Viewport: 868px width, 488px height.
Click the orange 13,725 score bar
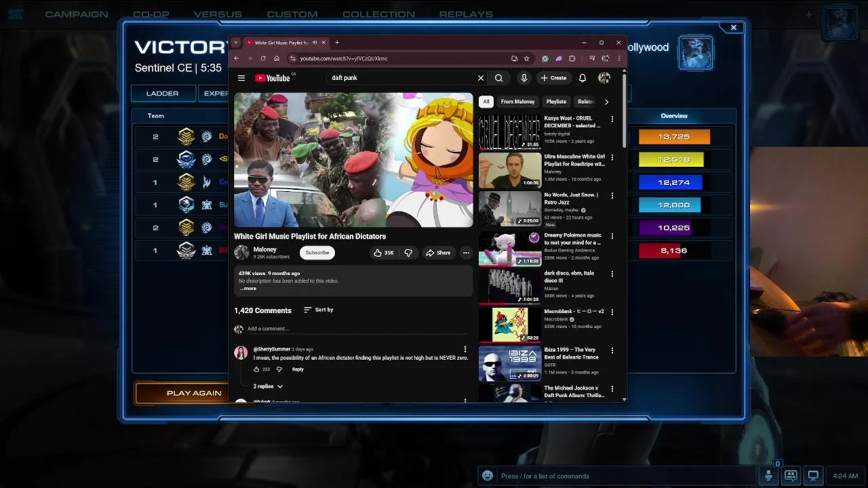pos(674,137)
